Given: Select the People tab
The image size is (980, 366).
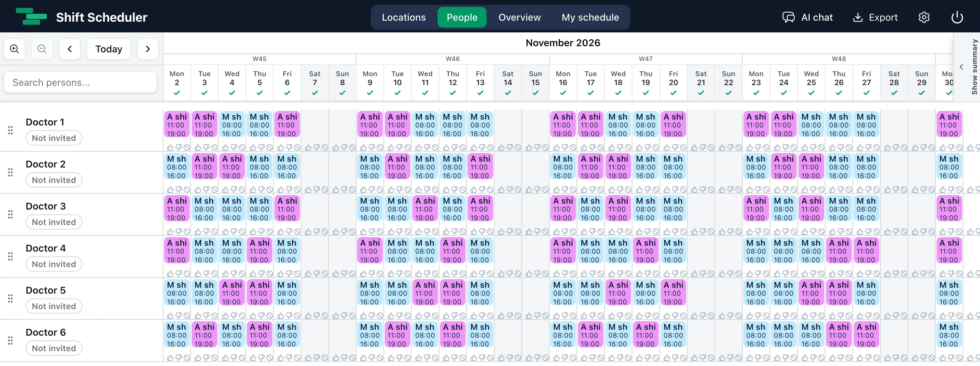Looking at the screenshot, I should pyautogui.click(x=462, y=17).
